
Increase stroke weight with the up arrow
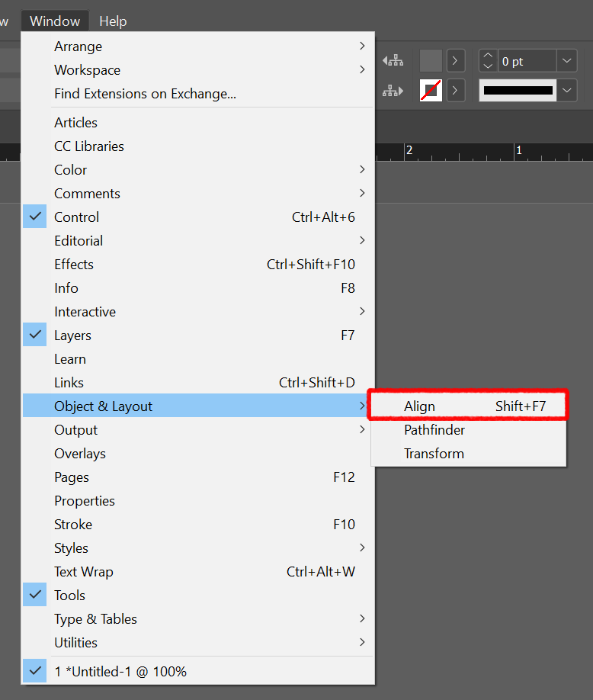pyautogui.click(x=488, y=56)
